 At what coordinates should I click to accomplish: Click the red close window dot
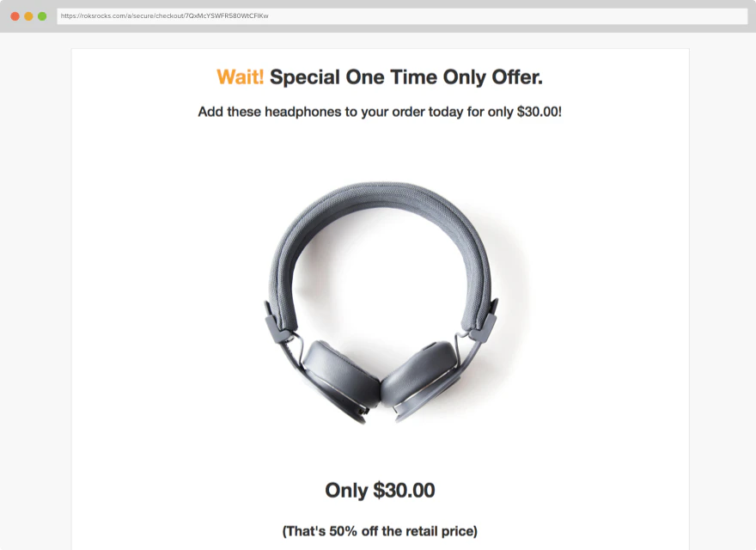15,16
